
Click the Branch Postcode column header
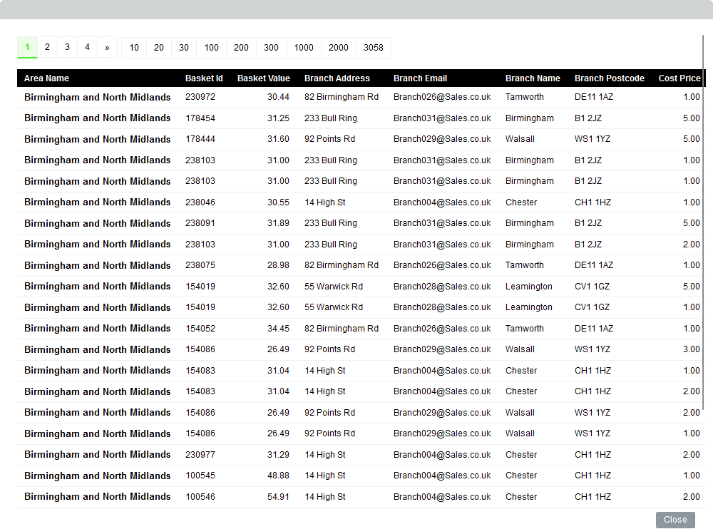pos(609,78)
